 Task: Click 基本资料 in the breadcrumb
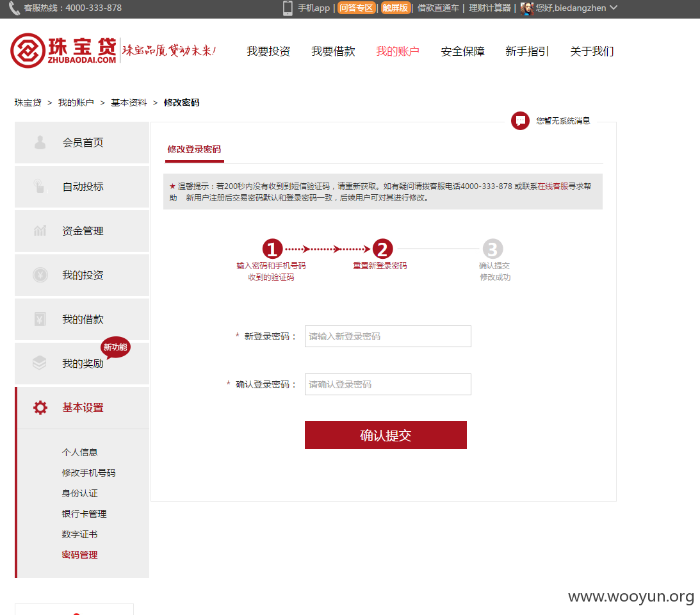(x=129, y=102)
